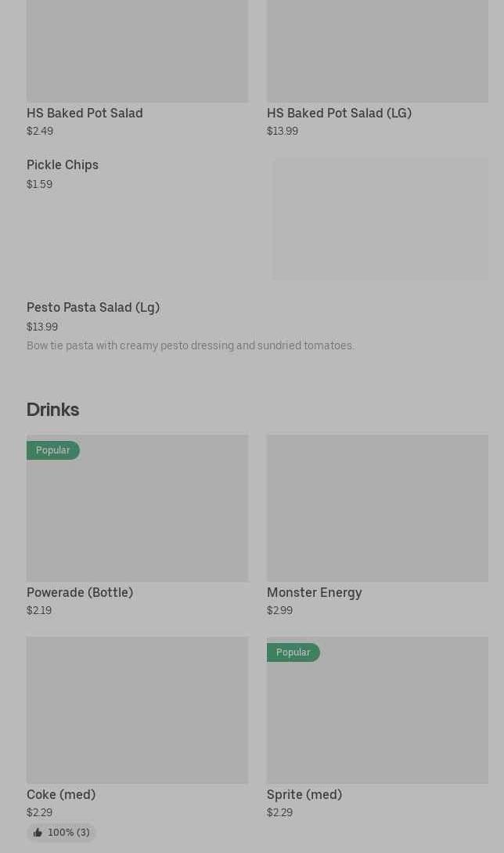
Task: Choose the Monster Energy drink name
Action: coord(314,592)
